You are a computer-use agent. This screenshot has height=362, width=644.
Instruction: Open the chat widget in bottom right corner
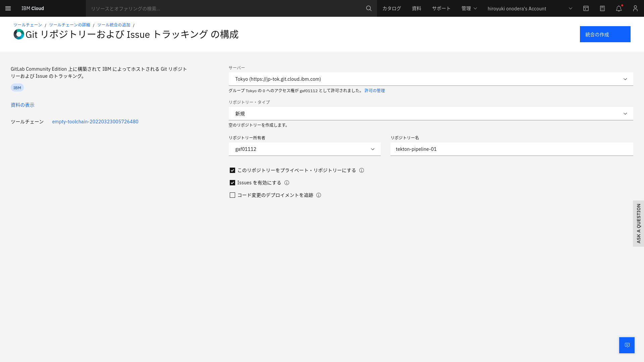(627, 345)
